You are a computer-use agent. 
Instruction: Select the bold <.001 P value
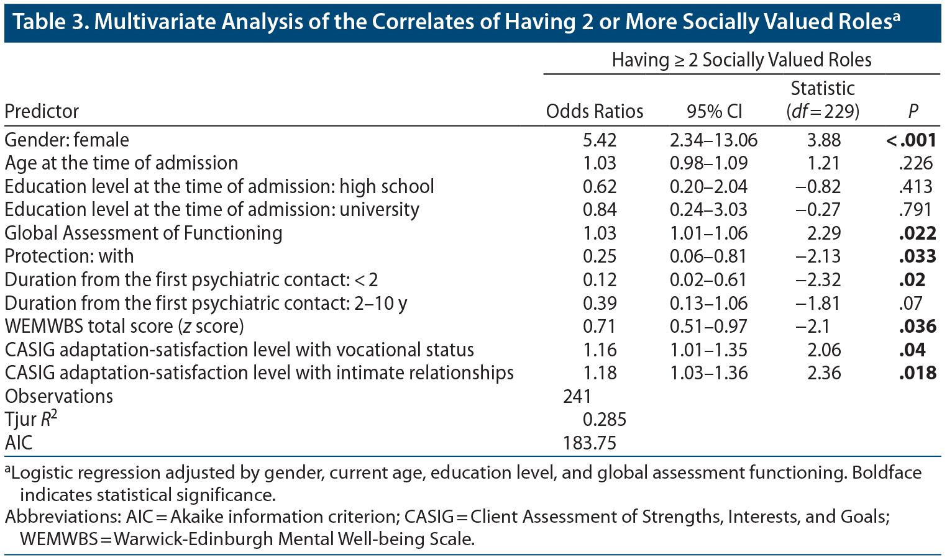pyautogui.click(x=911, y=140)
